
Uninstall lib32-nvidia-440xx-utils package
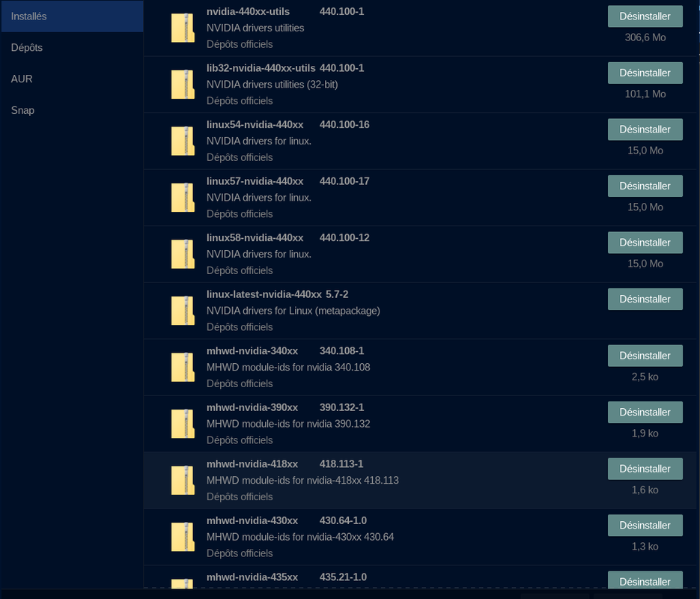[x=645, y=73]
